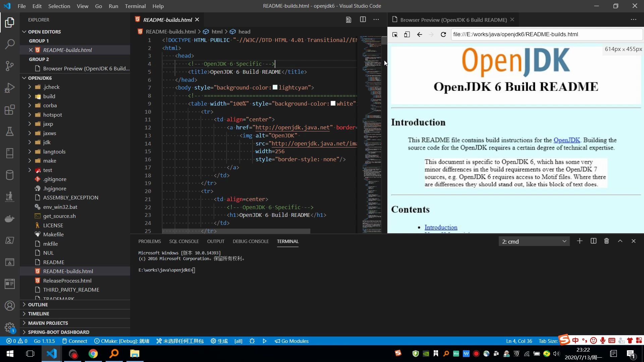Click 'Go Modules' in the status bar

pos(291,341)
